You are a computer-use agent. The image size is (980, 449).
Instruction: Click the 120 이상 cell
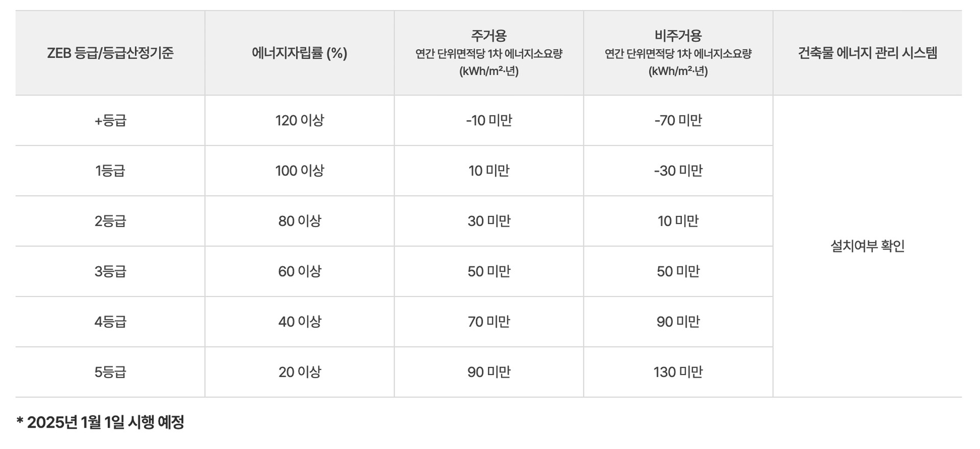point(300,120)
